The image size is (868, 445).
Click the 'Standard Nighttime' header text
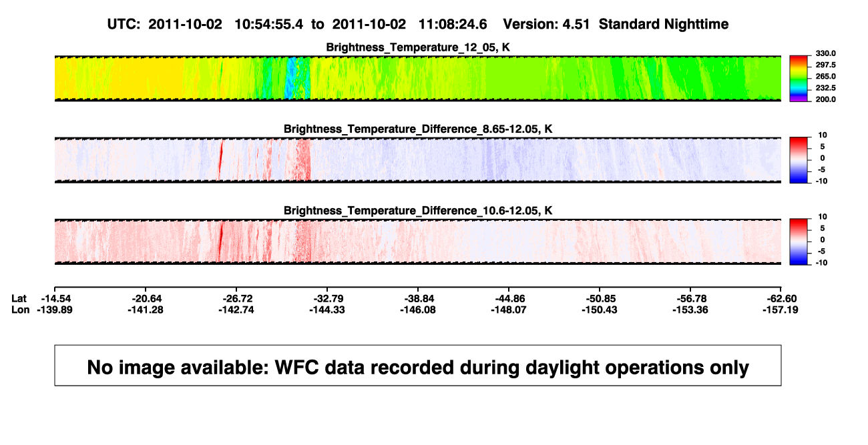coord(664,24)
